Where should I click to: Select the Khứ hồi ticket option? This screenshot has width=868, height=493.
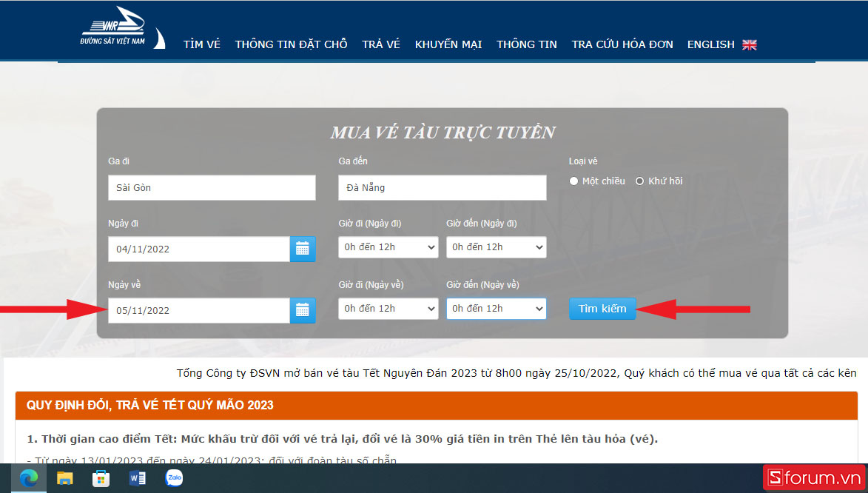coord(640,181)
